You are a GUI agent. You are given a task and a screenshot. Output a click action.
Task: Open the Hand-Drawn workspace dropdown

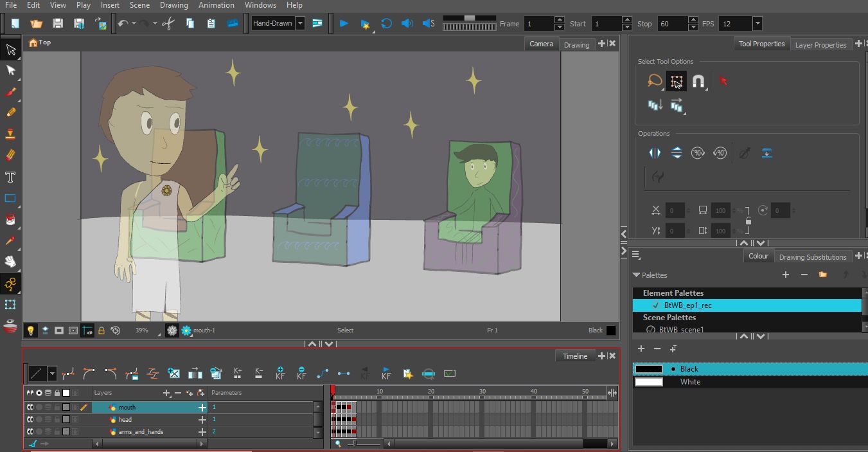point(300,23)
